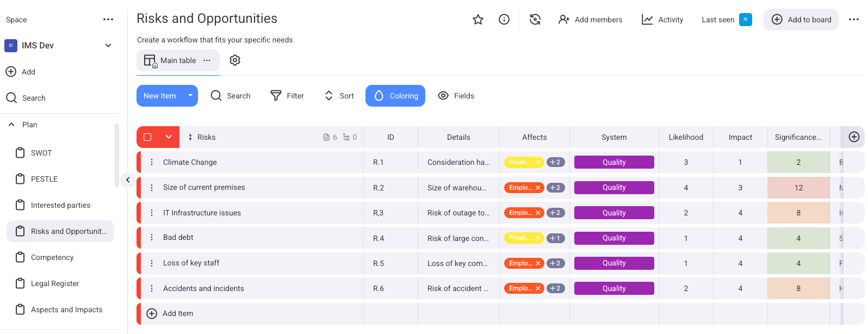Click the add column plus icon
This screenshot has height=334, width=868.
854,137
